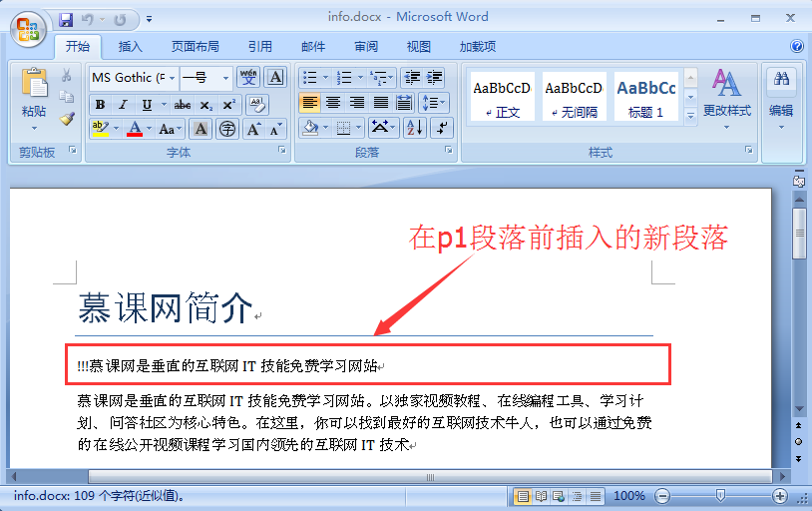The width and height of the screenshot is (812, 511).
Task: Clear formatting with the eraser icon
Action: pyautogui.click(x=256, y=105)
